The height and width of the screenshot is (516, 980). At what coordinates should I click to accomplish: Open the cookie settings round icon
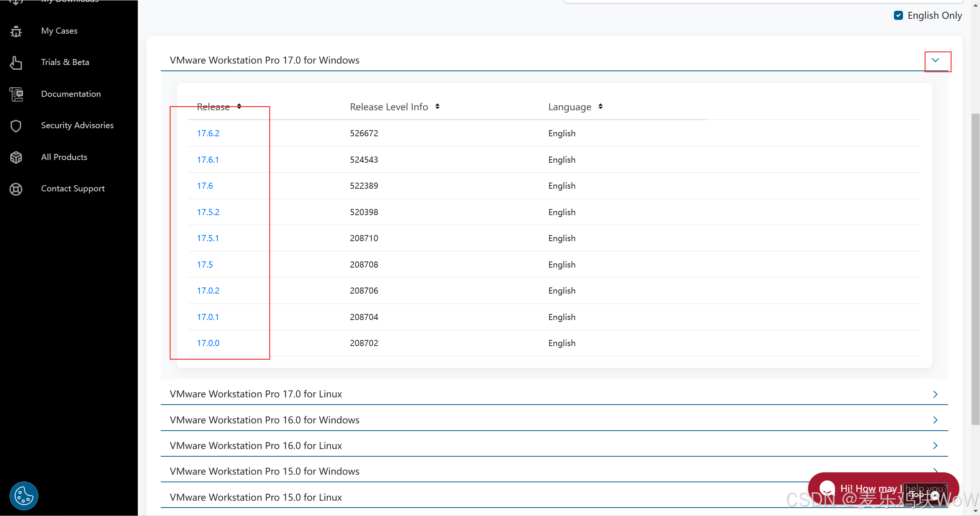[x=24, y=496]
